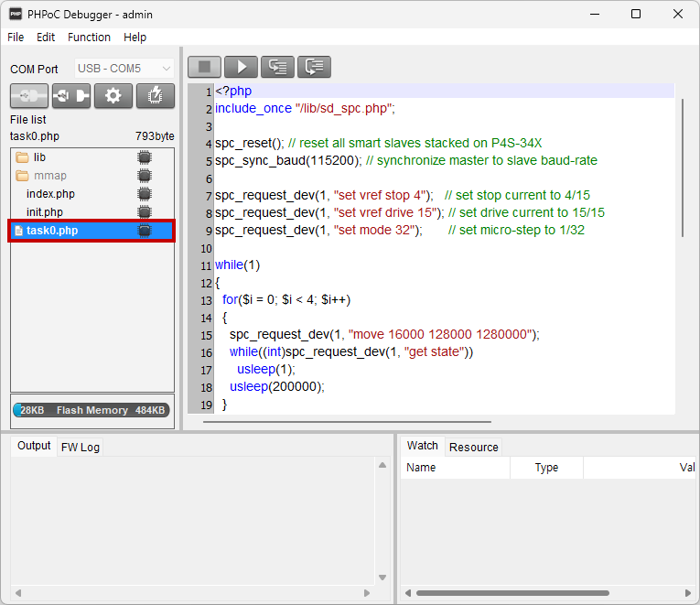
Task: Click the lib folder icon
Action: click(x=22, y=157)
